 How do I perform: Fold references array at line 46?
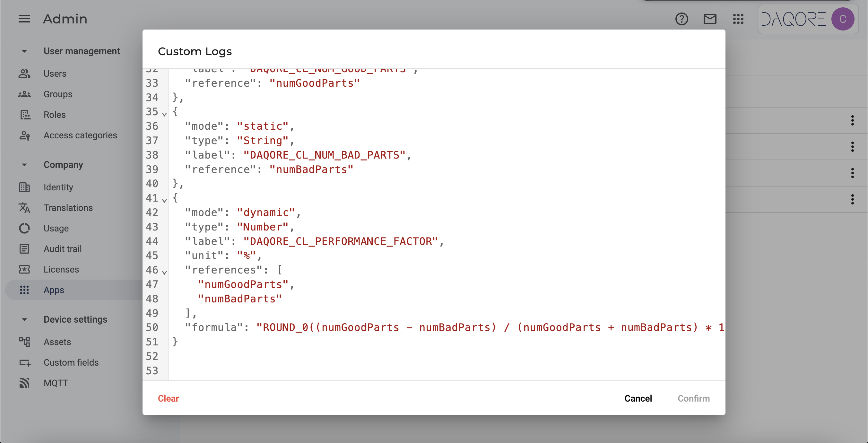tap(164, 272)
